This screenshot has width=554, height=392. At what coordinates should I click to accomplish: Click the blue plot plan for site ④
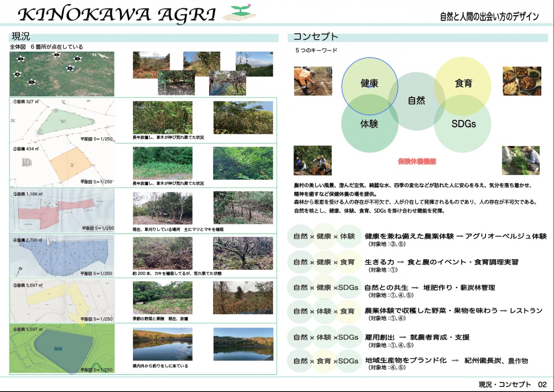click(x=62, y=256)
